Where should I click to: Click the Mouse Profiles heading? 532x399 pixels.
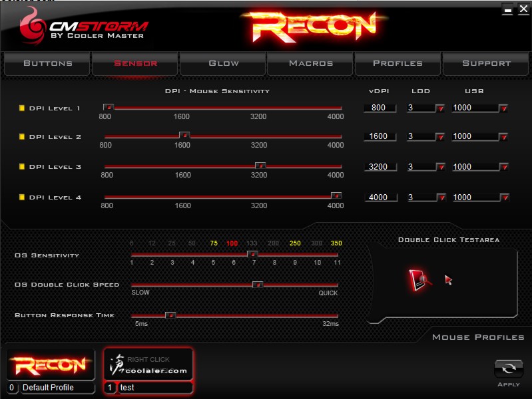coord(478,337)
